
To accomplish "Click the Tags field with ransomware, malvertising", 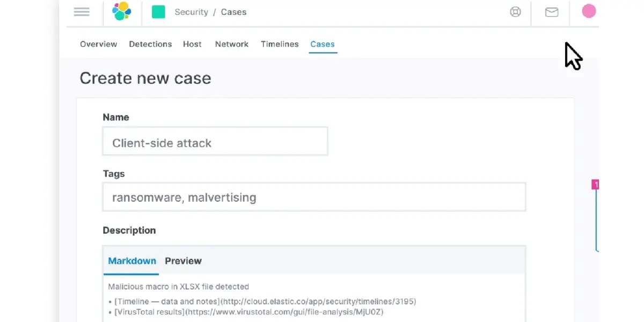I will [x=314, y=197].
